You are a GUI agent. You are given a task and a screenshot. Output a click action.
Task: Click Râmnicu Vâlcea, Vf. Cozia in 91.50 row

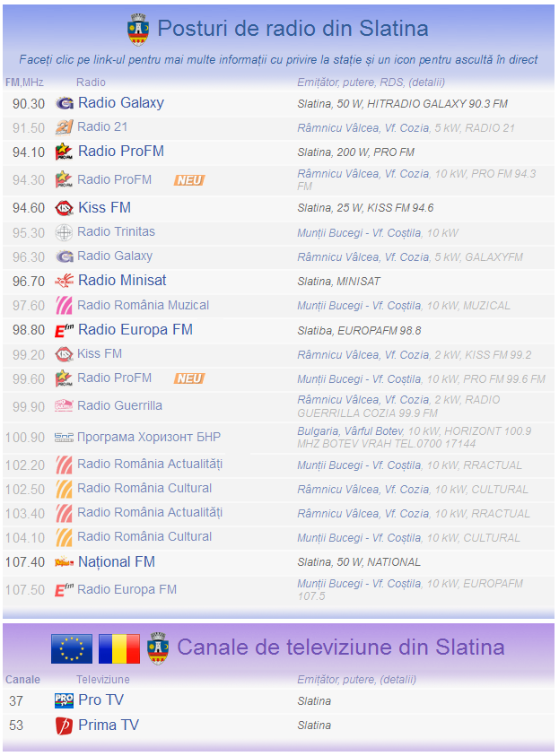pos(362,128)
